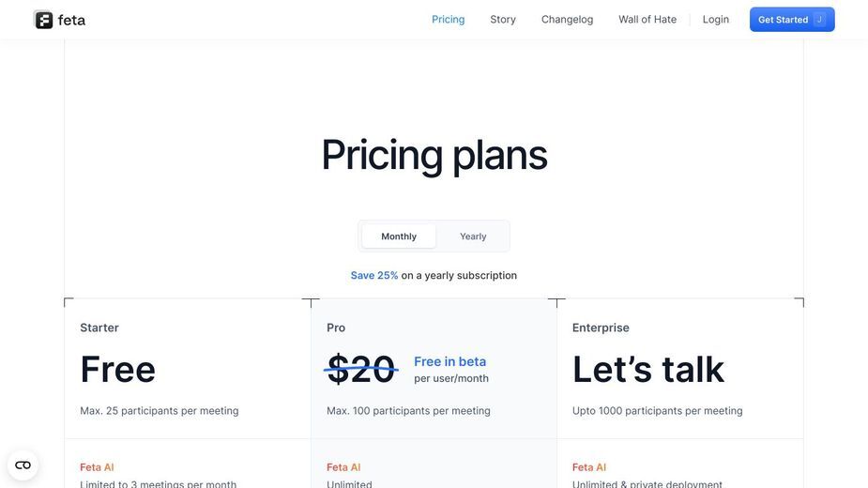Click Feta AI label under Starter
The width and height of the screenshot is (868, 488).
click(97, 467)
